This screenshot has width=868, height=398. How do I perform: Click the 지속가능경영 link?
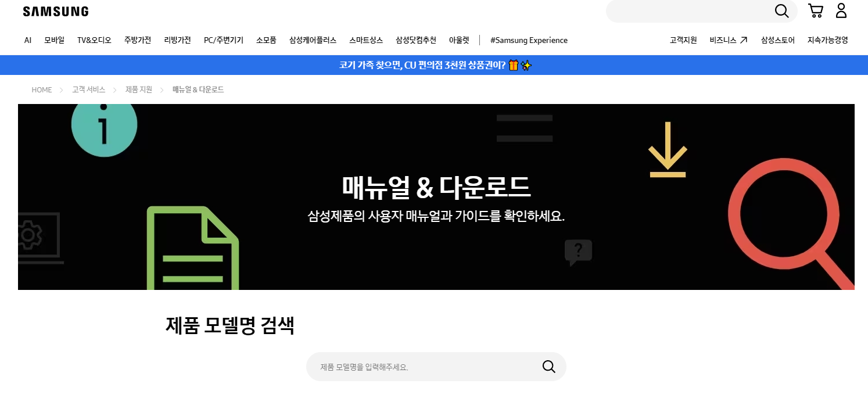[826, 40]
